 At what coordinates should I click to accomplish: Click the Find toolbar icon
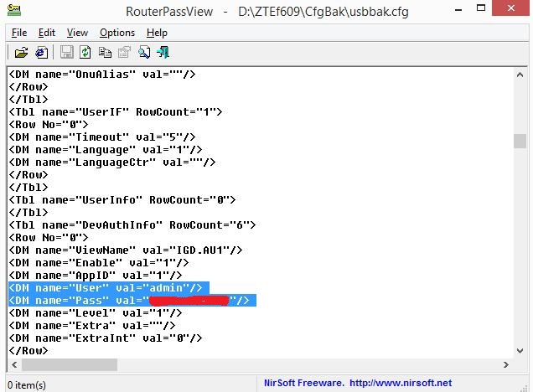click(144, 52)
